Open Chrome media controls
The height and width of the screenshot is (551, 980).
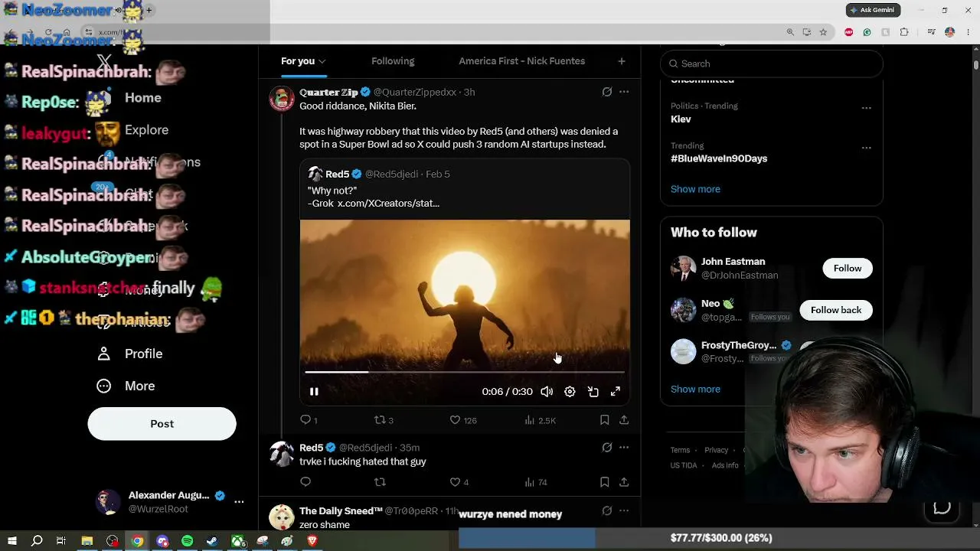point(931,32)
